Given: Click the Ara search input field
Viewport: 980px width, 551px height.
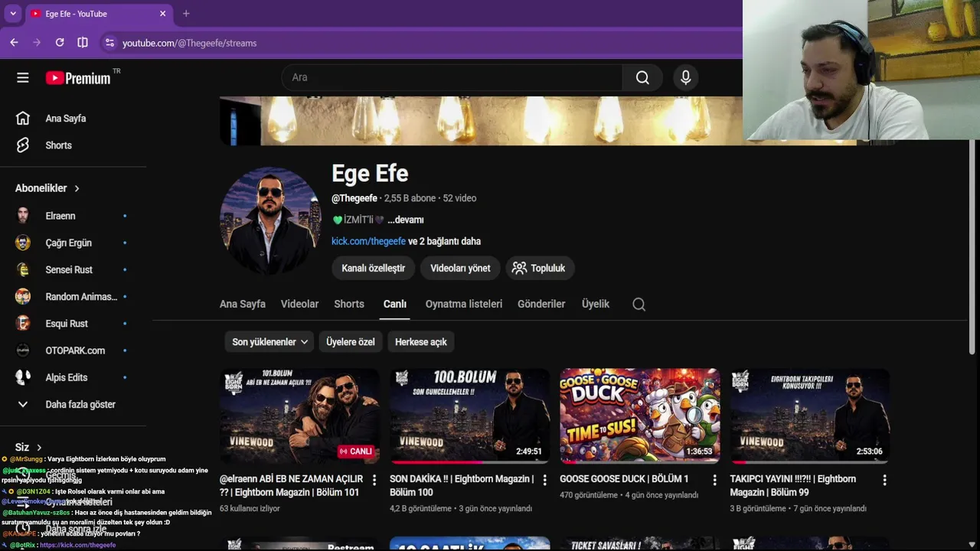Looking at the screenshot, I should point(452,77).
